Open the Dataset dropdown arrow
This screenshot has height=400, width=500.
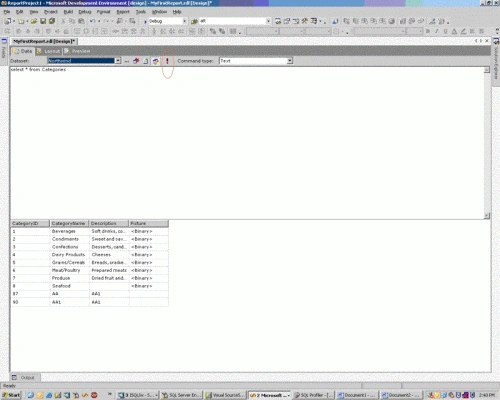click(118, 61)
